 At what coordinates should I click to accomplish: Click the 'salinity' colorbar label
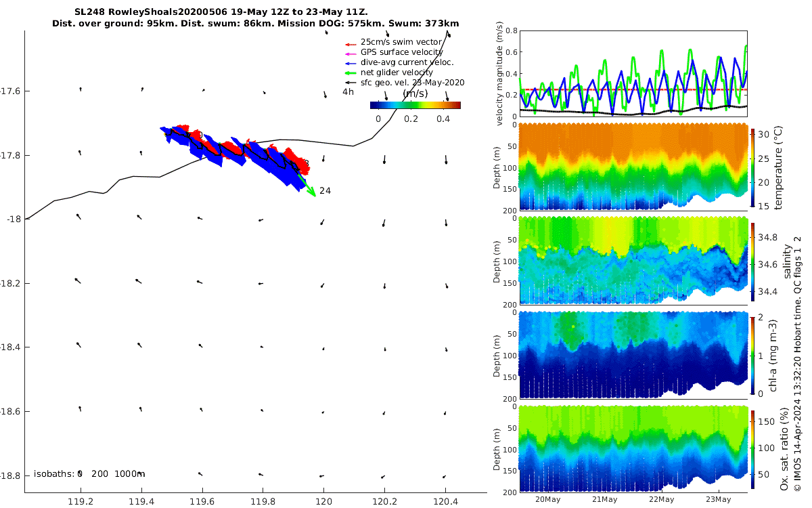coord(786,260)
